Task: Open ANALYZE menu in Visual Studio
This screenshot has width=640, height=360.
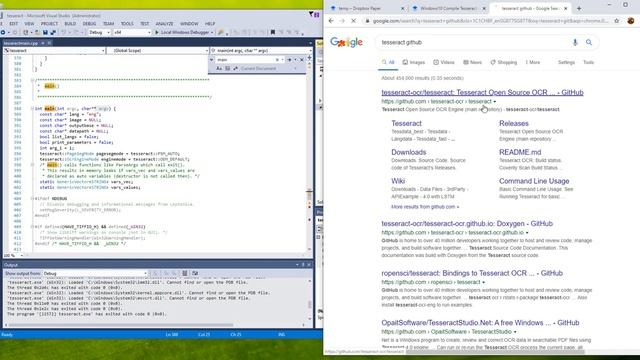Action: pyautogui.click(x=164, y=24)
